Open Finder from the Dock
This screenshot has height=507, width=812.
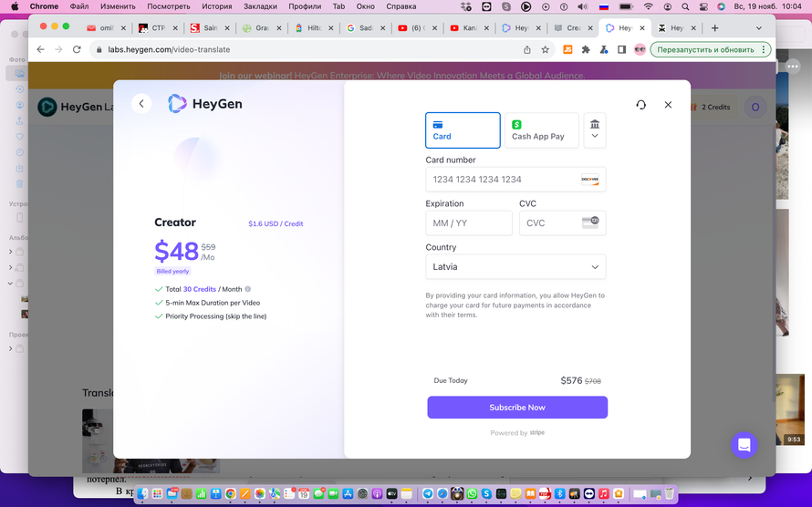point(143,493)
